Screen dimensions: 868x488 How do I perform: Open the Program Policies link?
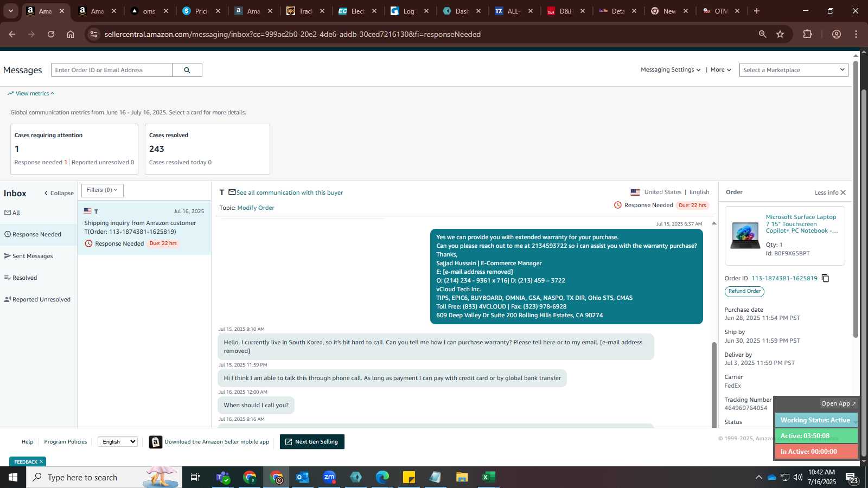pyautogui.click(x=66, y=442)
